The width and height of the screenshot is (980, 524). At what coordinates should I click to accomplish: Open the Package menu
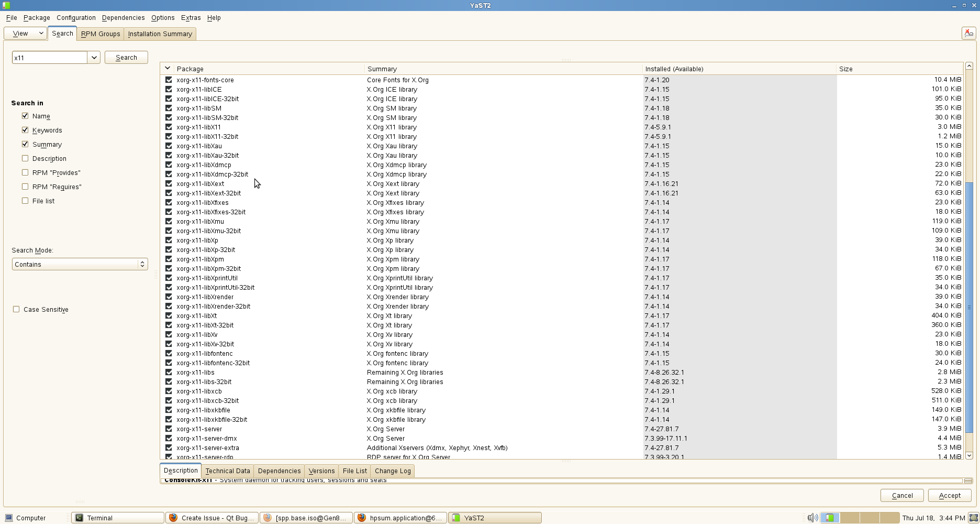point(37,17)
